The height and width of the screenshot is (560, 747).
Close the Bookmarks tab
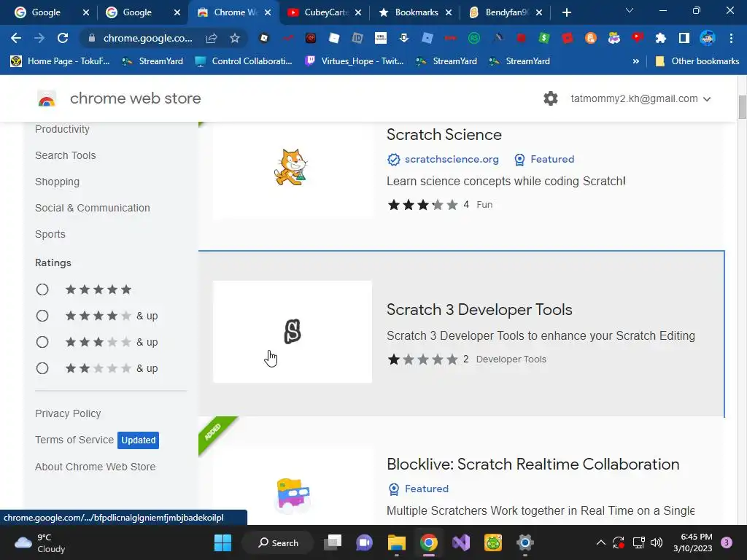pos(449,12)
